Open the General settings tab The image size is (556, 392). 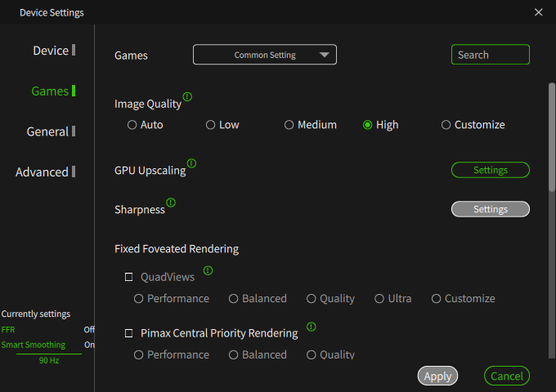click(x=47, y=131)
